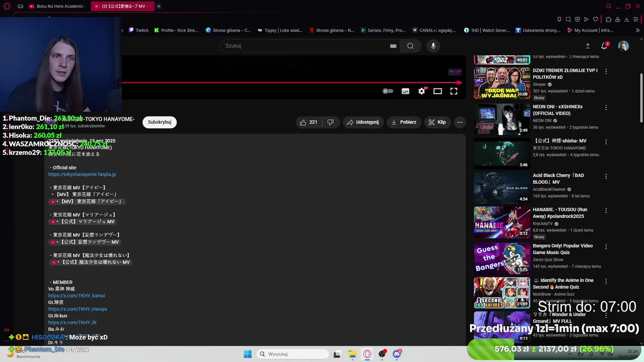Open a new browser tab

point(158,7)
